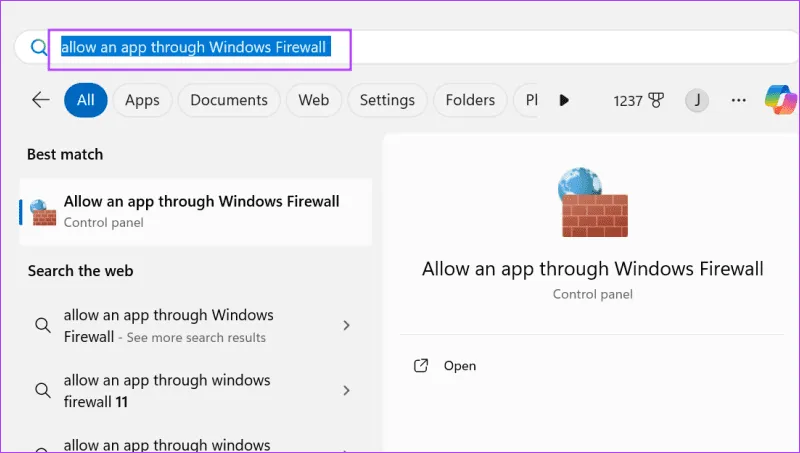This screenshot has height=453, width=800.
Task: Expand the chevron for windows firewall 11
Action: click(346, 390)
